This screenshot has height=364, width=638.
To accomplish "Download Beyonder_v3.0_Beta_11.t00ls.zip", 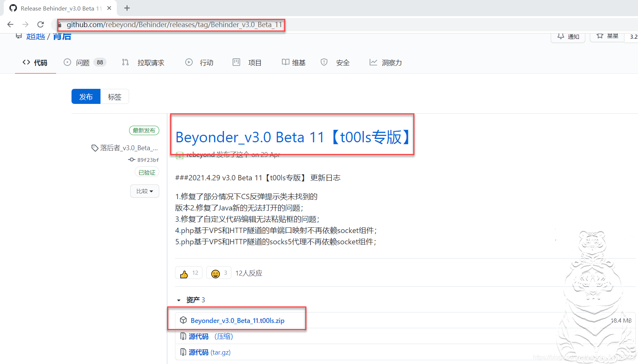I will pos(238,321).
